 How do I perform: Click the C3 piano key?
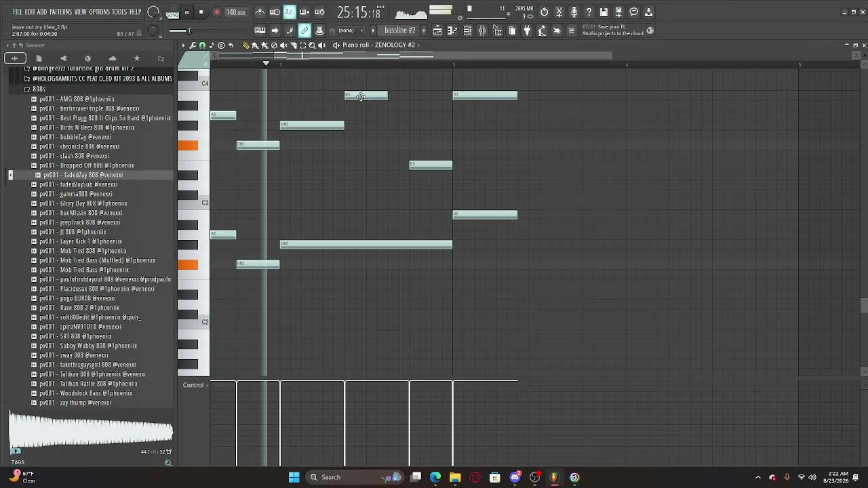[x=193, y=203]
